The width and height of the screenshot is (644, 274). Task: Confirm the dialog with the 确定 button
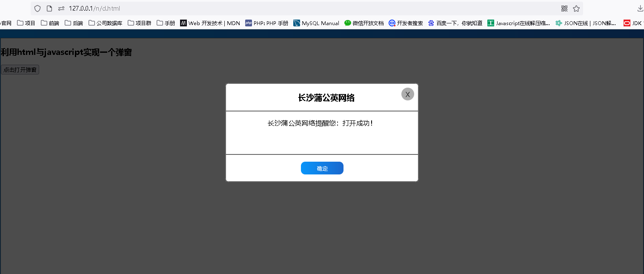(322, 168)
